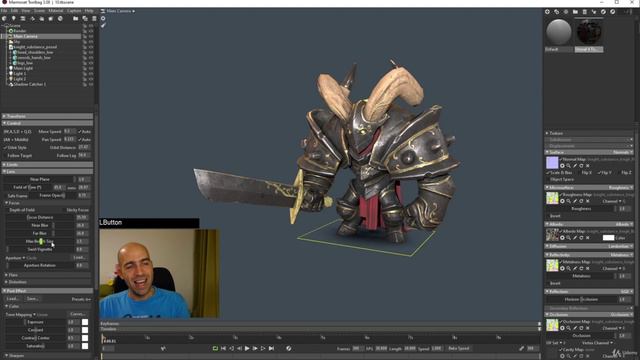Click the gear icon under Albedo Map
This screenshot has height=360, width=640.
pos(562,237)
